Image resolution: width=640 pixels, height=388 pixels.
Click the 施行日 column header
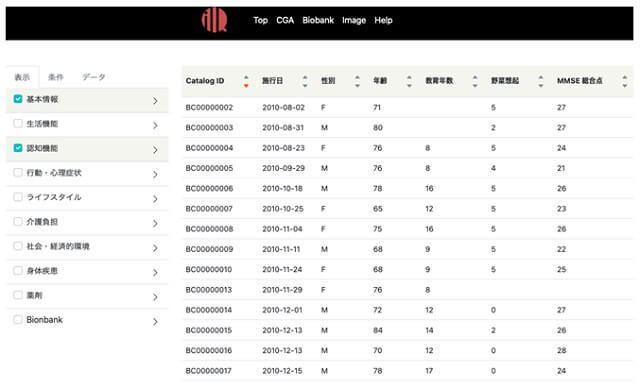272,81
